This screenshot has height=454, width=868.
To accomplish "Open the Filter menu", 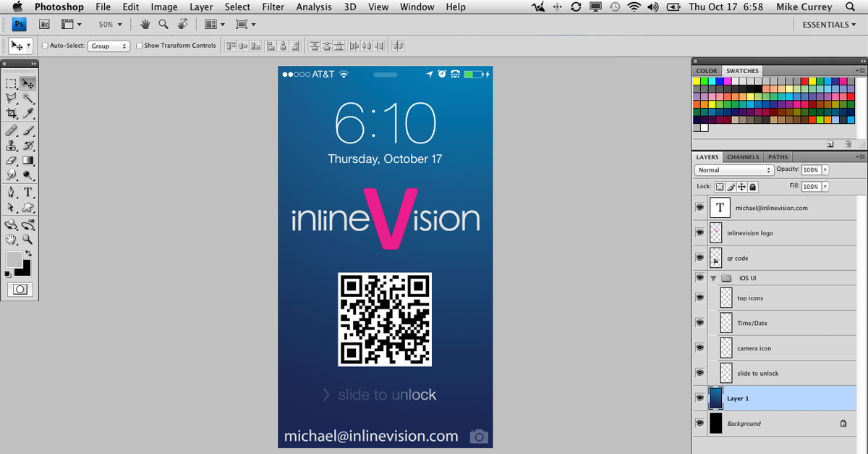I will (273, 7).
